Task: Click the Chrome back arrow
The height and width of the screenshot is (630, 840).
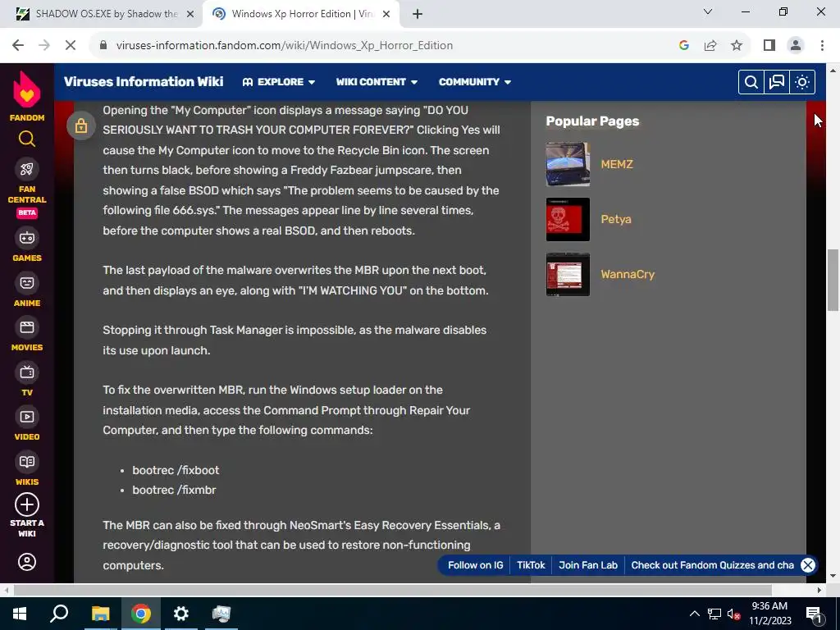Action: click(x=18, y=46)
